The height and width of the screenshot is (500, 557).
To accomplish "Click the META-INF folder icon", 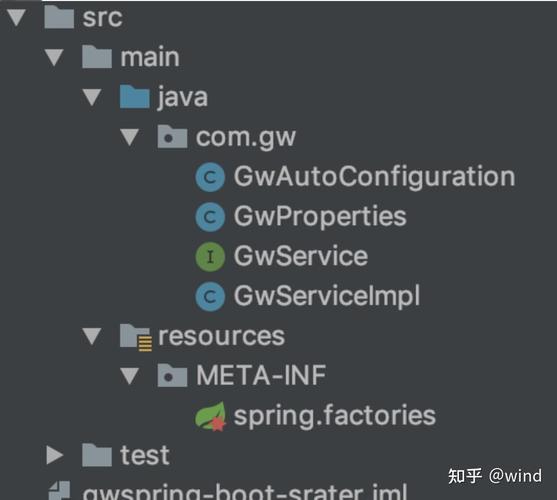I will [172, 375].
